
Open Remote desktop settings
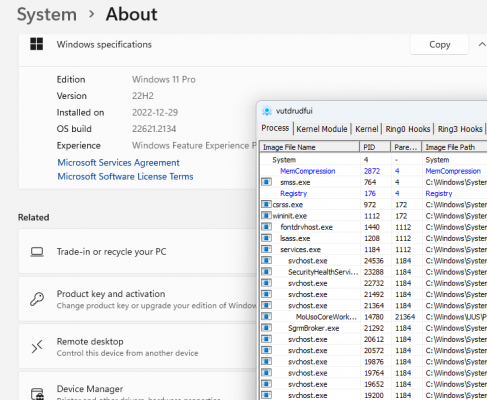click(138, 347)
